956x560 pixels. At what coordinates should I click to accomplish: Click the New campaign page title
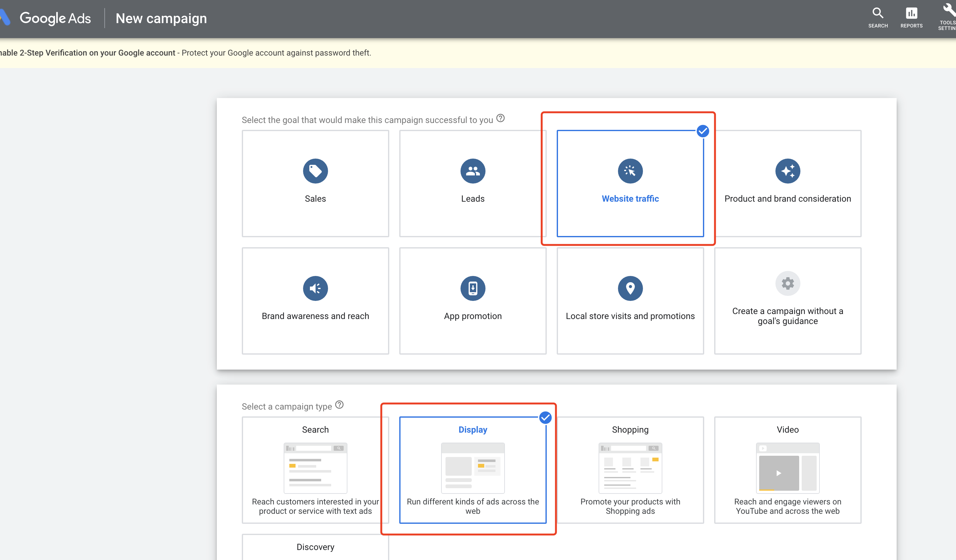[161, 18]
